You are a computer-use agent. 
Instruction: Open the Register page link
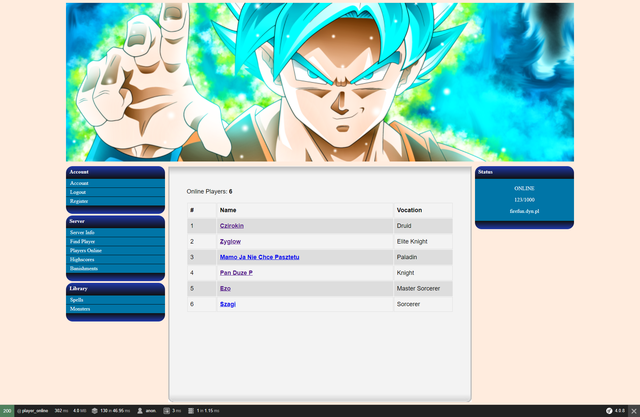click(x=79, y=201)
